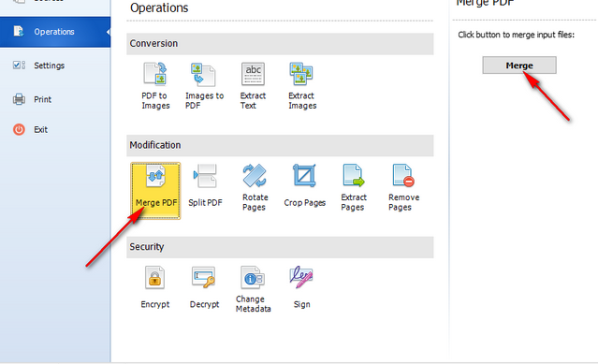Open the Rotate Pages tool

[x=255, y=187]
